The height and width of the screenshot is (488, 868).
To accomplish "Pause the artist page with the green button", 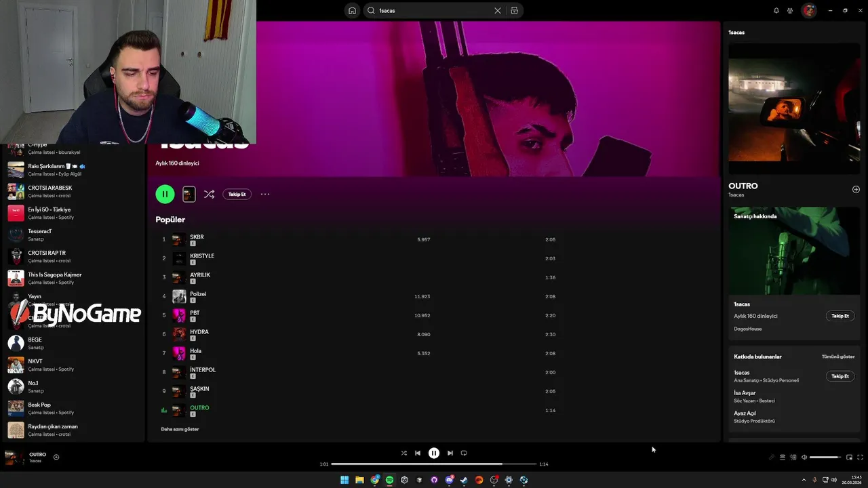I will pos(165,194).
